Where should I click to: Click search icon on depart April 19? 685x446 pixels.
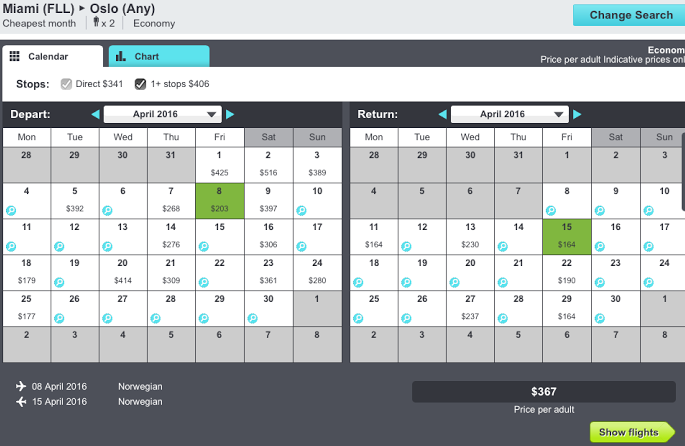pos(59,282)
